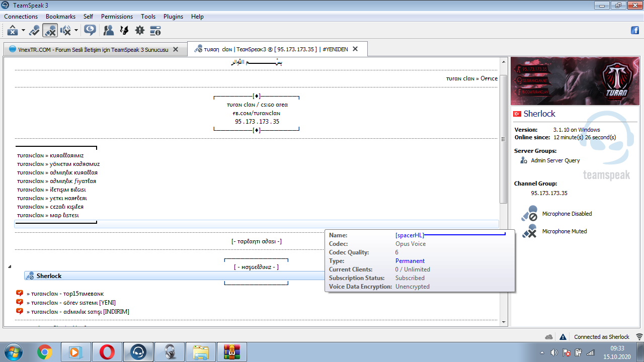
Task: Close the VnexTR.COM server tab
Action: [176, 49]
